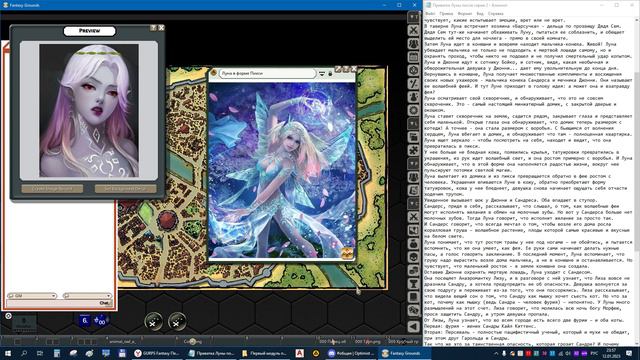640x360 pixels.
Task: Open Файл menu in Notepad
Action: (x=430, y=13)
